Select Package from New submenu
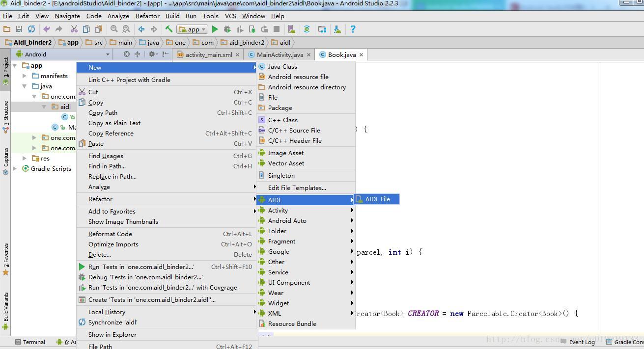The image size is (644, 349). [306, 107]
